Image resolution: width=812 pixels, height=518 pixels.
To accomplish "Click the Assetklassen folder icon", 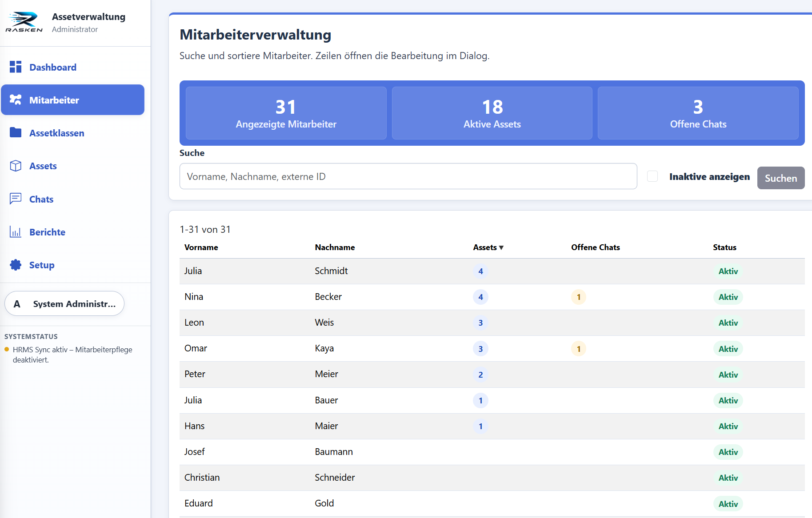I will pos(16,133).
